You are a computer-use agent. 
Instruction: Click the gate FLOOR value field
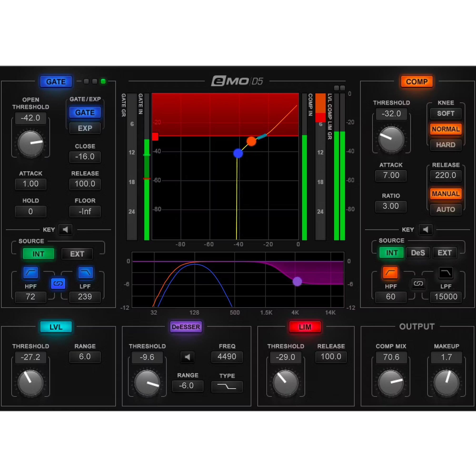click(85, 211)
